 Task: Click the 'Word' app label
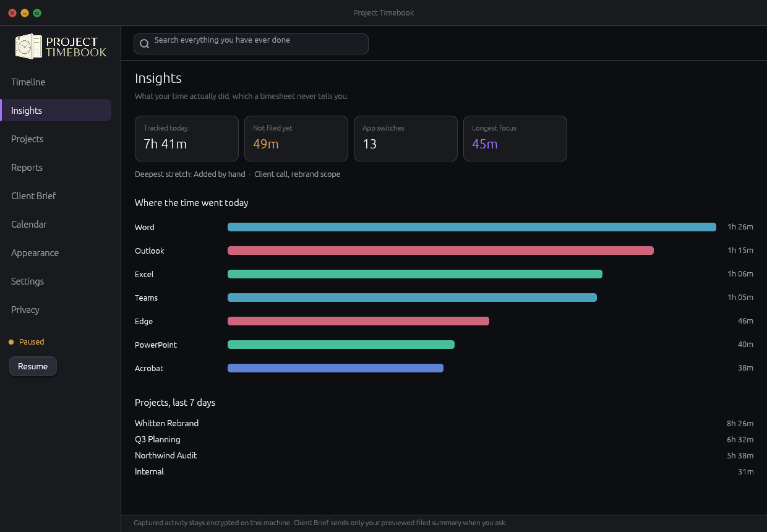click(145, 227)
